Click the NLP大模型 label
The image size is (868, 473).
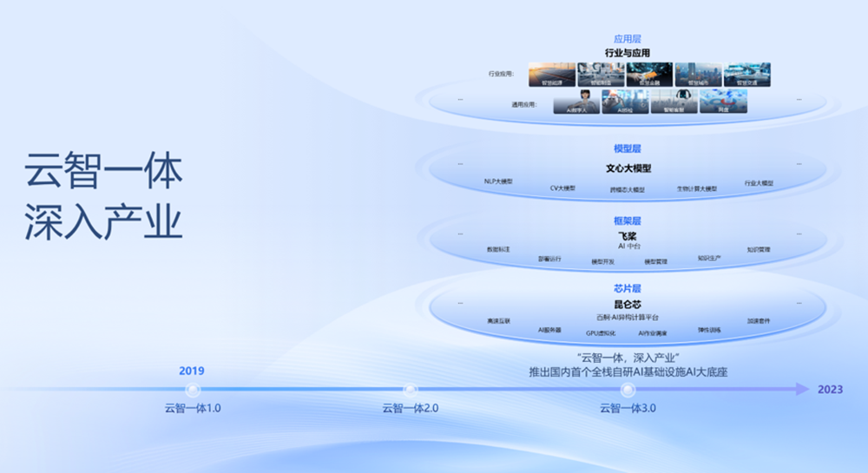coord(498,181)
